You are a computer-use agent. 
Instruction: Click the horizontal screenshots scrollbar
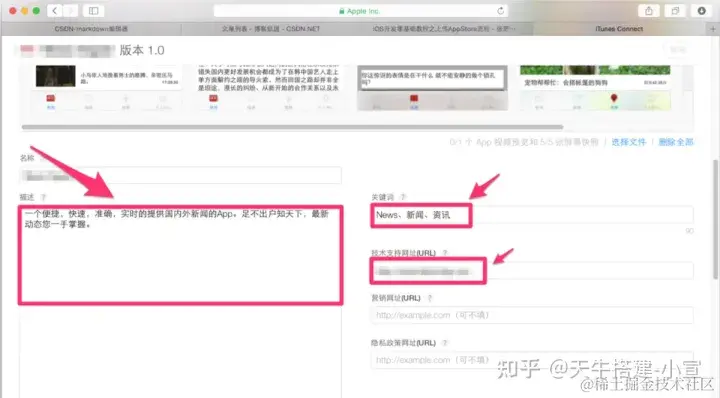pos(292,127)
